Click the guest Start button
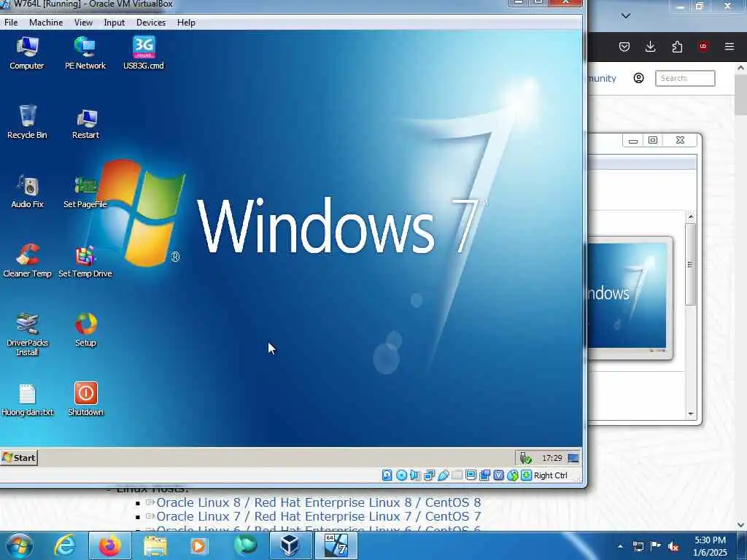Screen dimensions: 747x560 coord(19,458)
